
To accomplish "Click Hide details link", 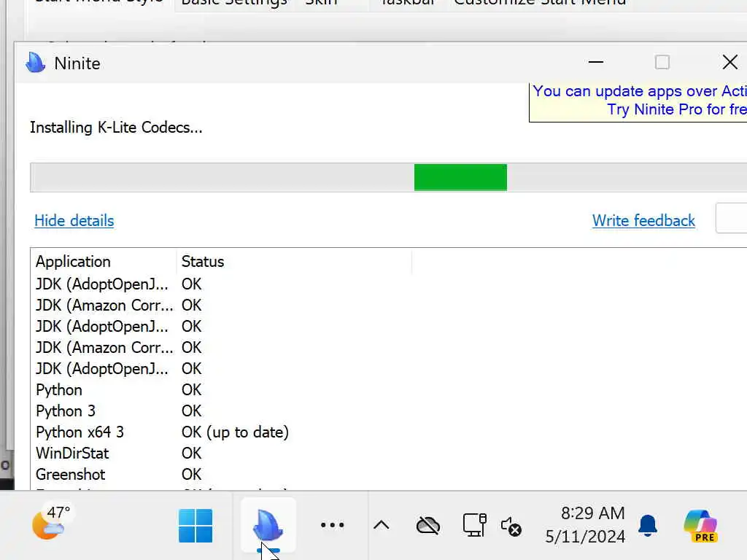I will (x=74, y=220).
